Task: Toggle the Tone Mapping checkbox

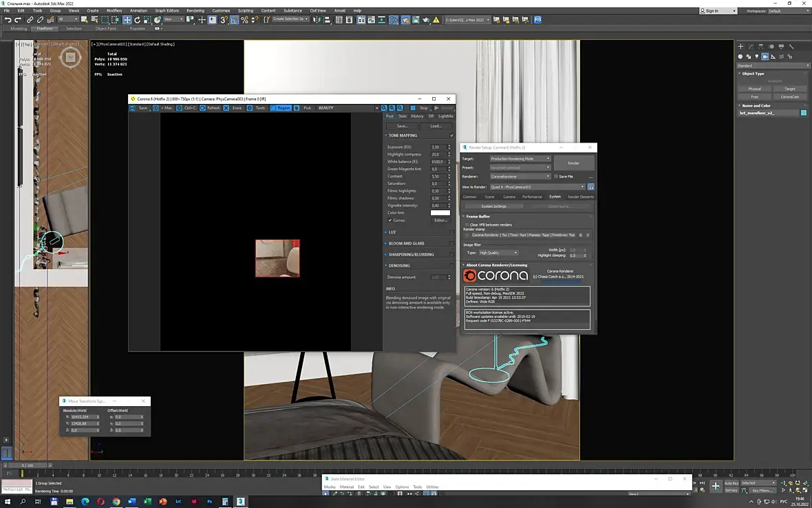Action: click(451, 136)
